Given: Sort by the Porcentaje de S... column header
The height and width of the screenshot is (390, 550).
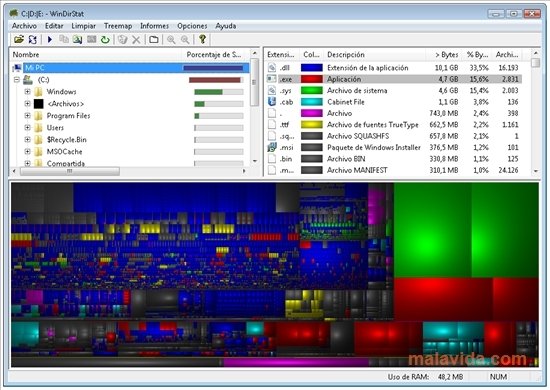Looking at the screenshot, I should coord(216,55).
